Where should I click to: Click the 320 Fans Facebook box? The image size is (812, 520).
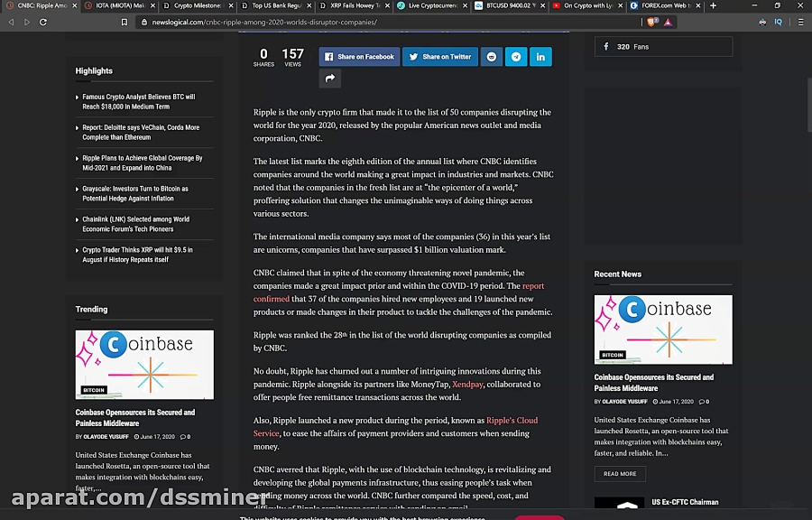[663, 46]
